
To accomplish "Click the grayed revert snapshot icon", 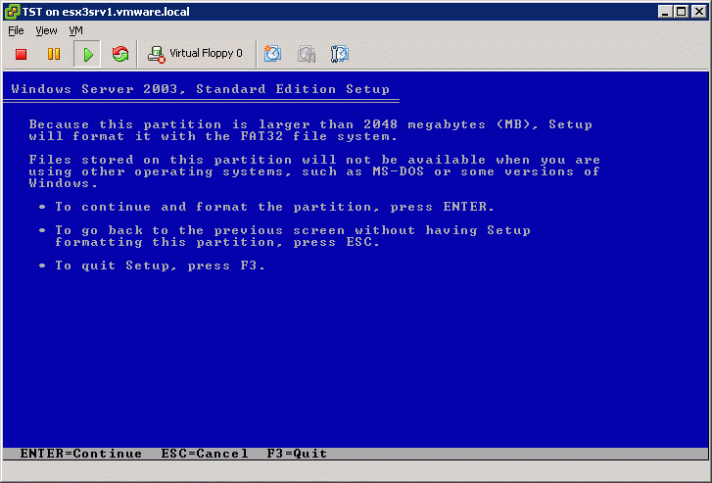I will (x=306, y=54).
